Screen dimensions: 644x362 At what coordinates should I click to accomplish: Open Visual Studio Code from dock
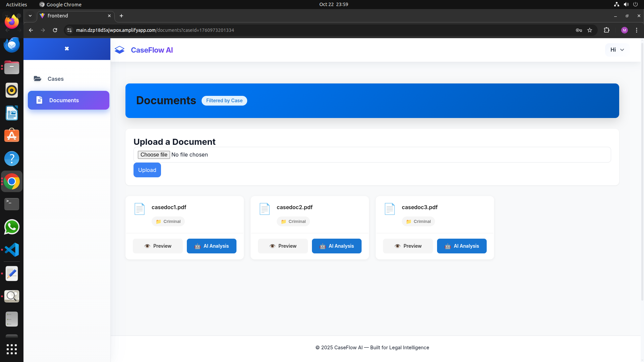coord(12,250)
